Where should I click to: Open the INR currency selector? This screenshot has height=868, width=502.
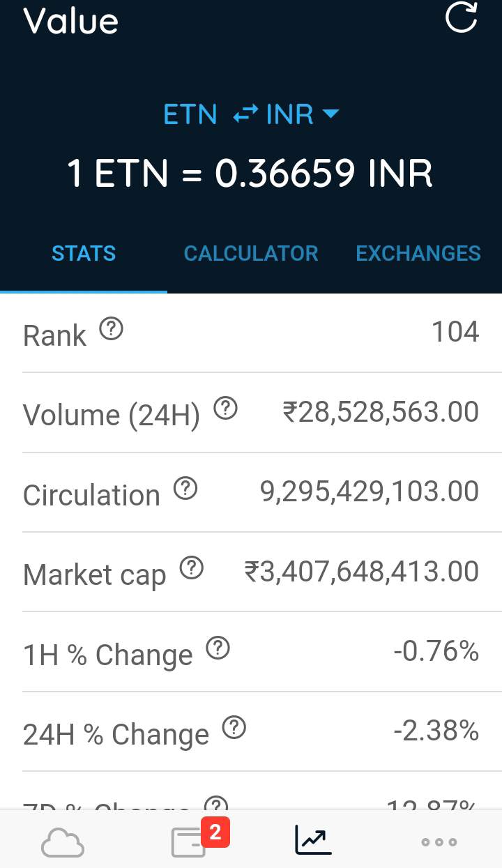click(x=290, y=114)
